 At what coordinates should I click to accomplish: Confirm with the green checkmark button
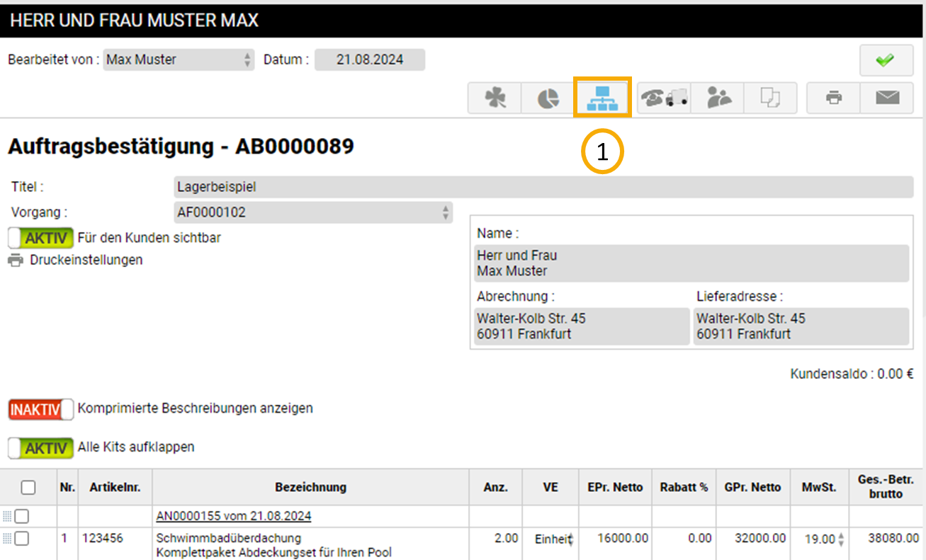click(x=886, y=61)
